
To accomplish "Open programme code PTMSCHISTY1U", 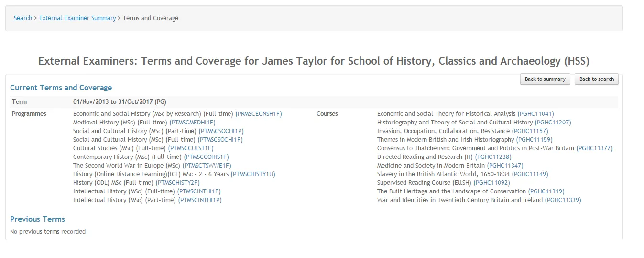I will (253, 174).
